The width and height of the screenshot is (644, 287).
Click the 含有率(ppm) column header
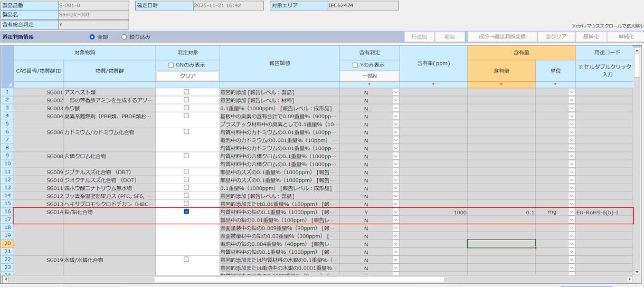pyautogui.click(x=433, y=64)
